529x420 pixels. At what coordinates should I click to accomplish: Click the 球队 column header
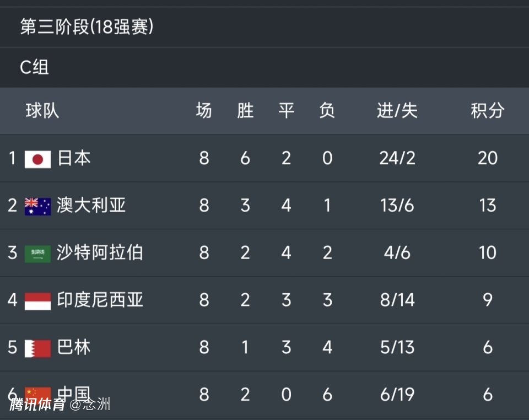click(42, 111)
